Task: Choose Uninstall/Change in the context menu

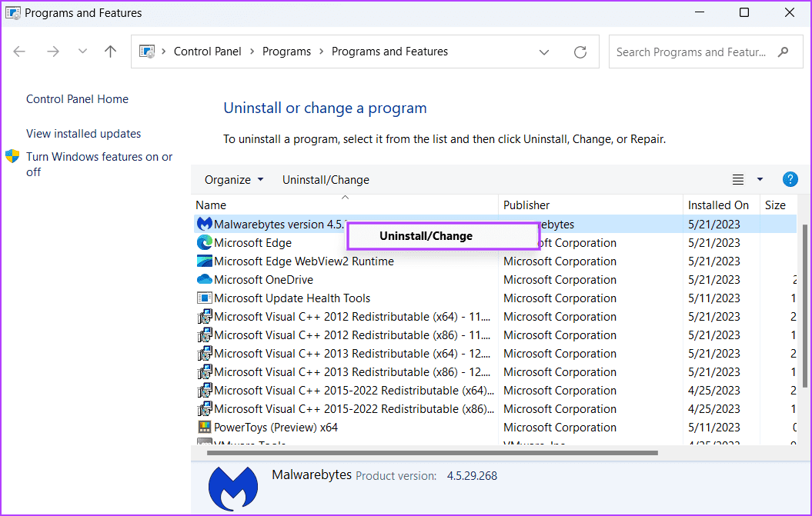Action: tap(444, 236)
